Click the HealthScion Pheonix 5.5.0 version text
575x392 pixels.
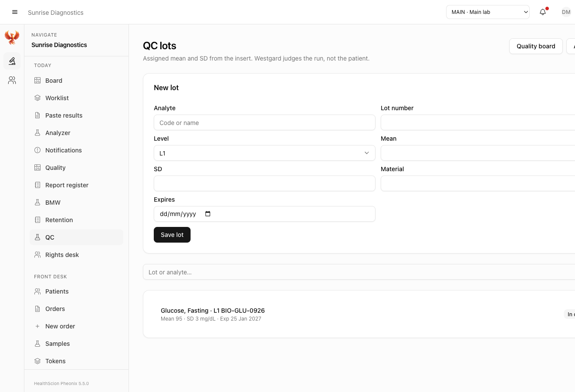coord(61,384)
